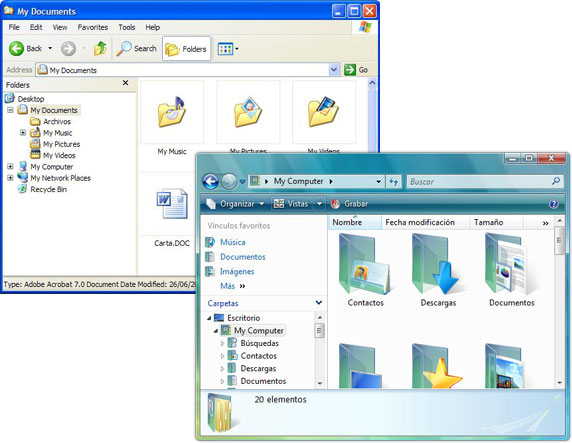The height and width of the screenshot is (443, 572).
Task: Open the Vista help question icon
Action: pos(553,204)
